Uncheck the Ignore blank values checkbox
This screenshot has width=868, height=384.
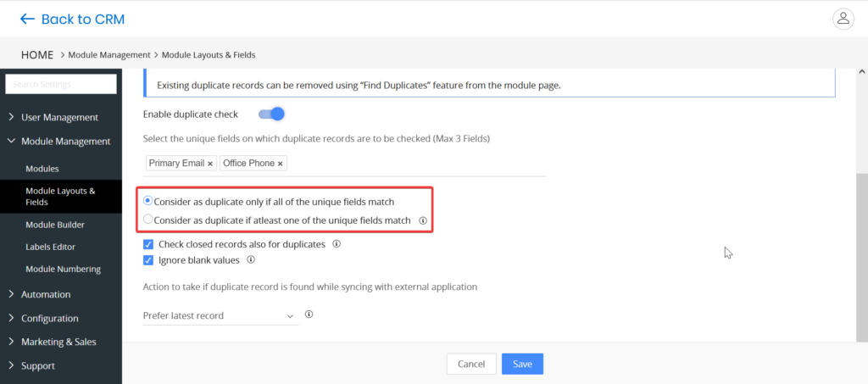[148, 260]
